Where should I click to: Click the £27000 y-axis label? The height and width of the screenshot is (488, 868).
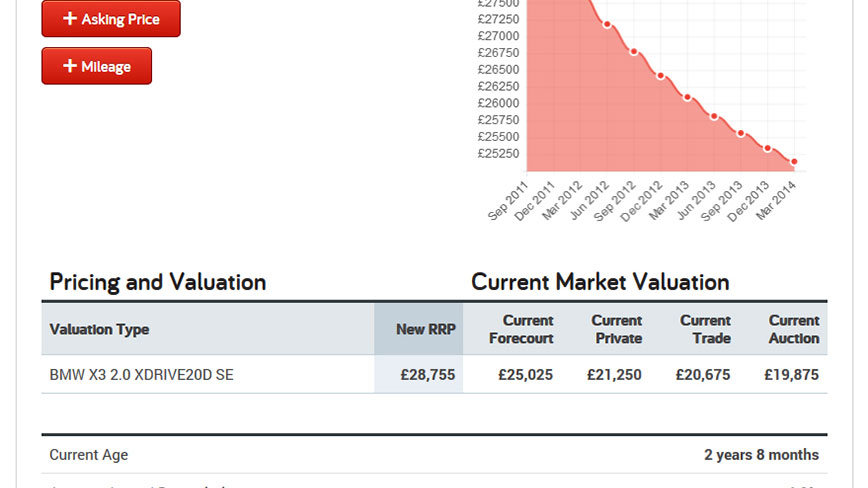coord(498,36)
